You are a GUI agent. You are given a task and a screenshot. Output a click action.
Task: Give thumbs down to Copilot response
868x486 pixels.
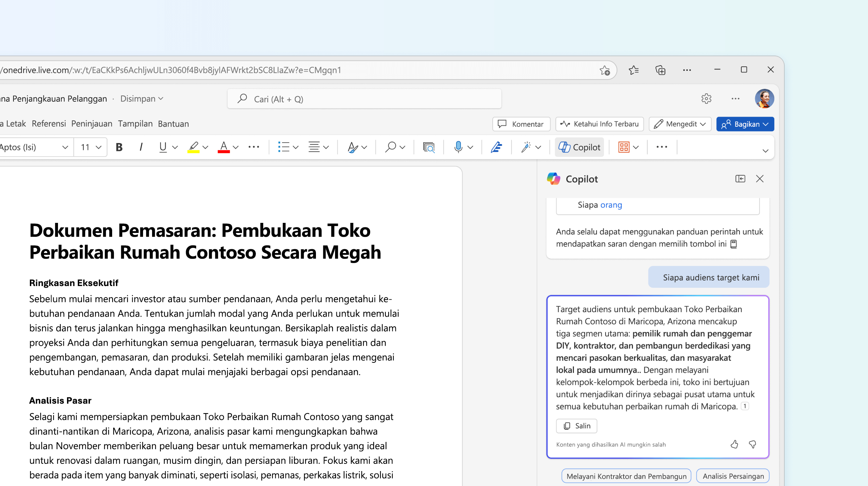point(752,444)
